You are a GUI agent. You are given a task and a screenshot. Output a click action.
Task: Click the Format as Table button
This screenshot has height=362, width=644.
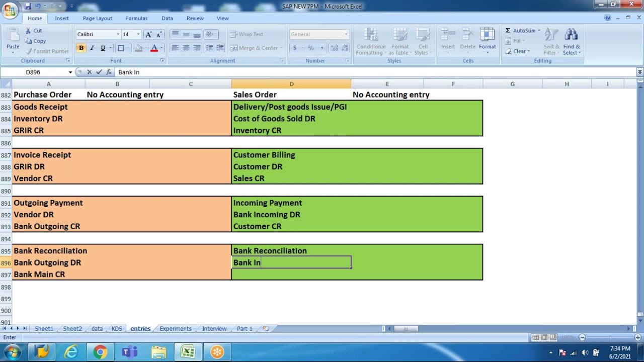400,41
